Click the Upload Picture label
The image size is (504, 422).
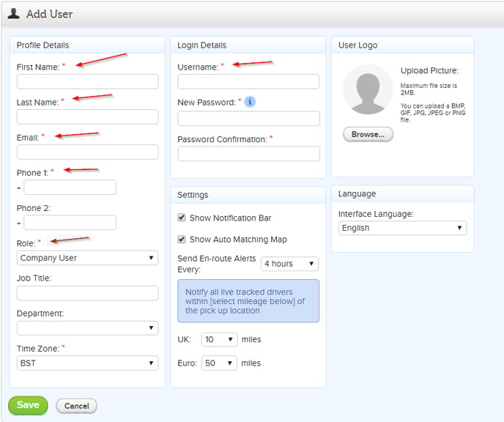click(x=429, y=71)
